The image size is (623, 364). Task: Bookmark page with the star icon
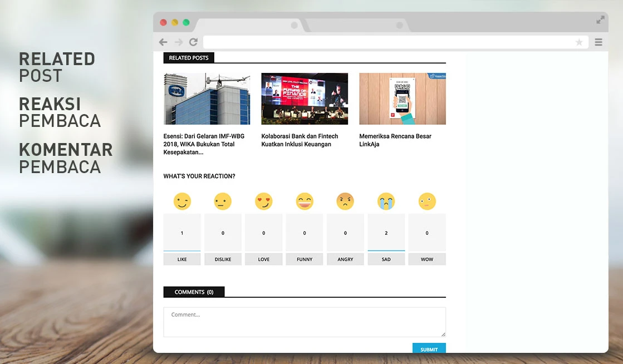579,42
